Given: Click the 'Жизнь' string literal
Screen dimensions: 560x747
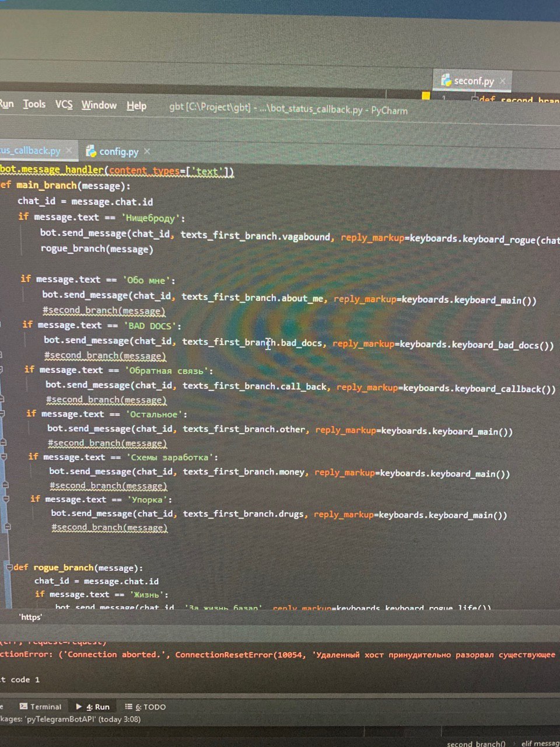Looking at the screenshot, I should (147, 595).
